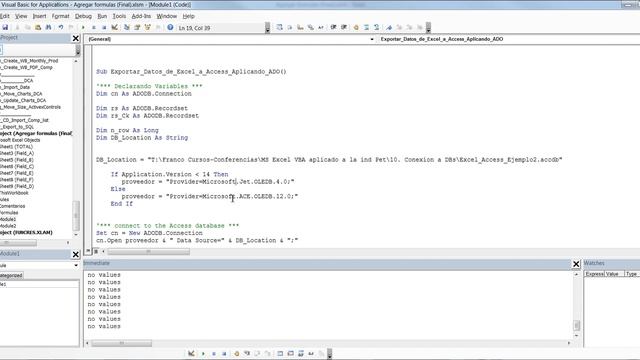Viewport: 640px width, 360px height.
Task: Open the Properties Window icon
Action: pyautogui.click(x=137, y=27)
